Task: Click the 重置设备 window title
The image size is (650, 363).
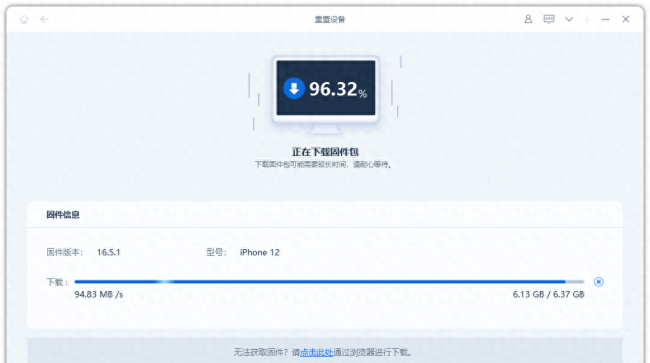Action: (330, 19)
